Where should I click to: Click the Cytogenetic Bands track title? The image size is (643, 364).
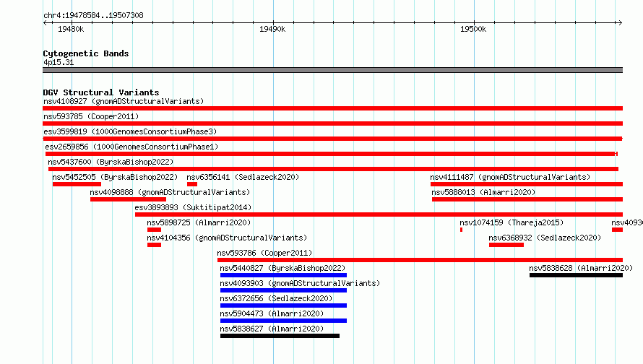click(x=86, y=53)
